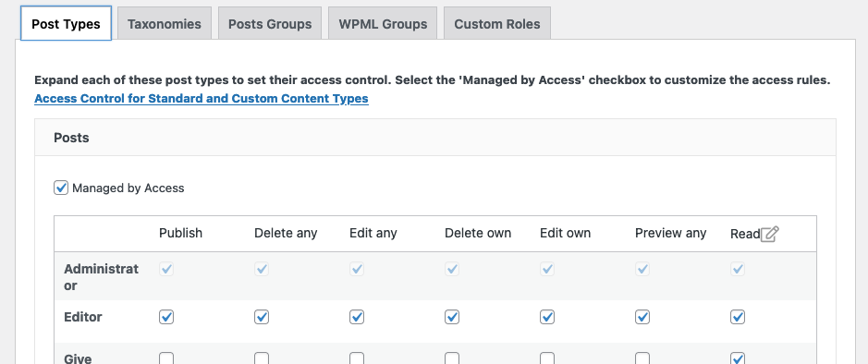This screenshot has width=868, height=364.
Task: Go to the WPML Groups tab
Action: click(383, 24)
